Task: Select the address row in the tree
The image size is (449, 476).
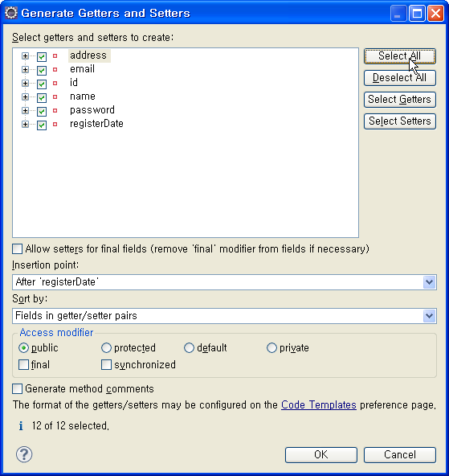Action: 88,55
